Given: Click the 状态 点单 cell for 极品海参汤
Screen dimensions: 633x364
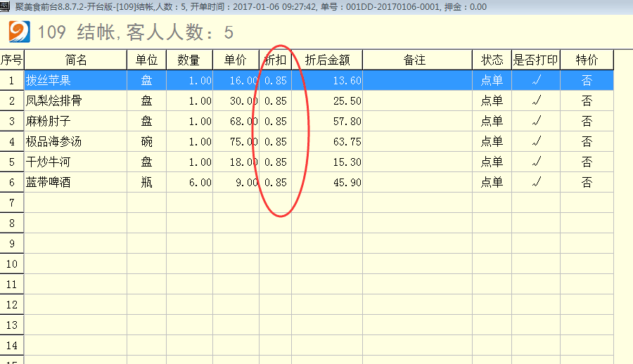Looking at the screenshot, I should click(492, 141).
